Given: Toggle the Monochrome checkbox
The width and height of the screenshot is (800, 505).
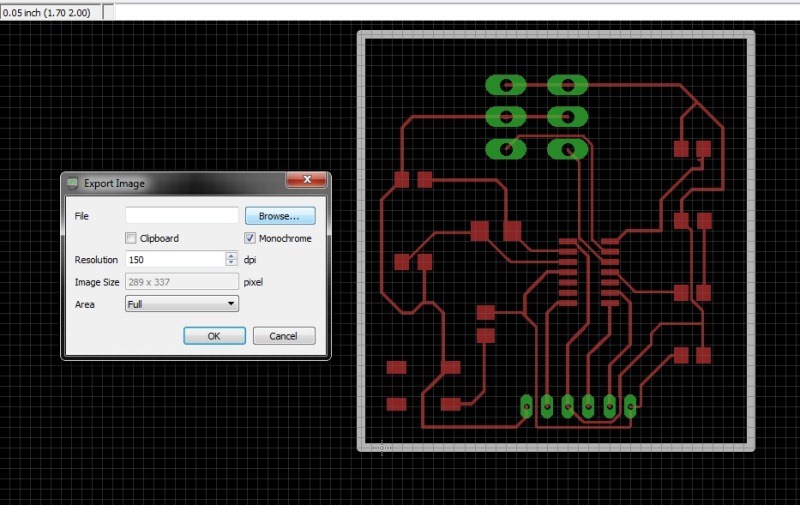Looking at the screenshot, I should (x=249, y=238).
